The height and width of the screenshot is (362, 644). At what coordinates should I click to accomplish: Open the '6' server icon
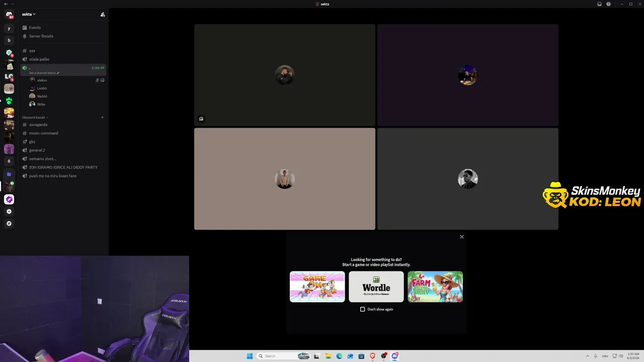9,161
